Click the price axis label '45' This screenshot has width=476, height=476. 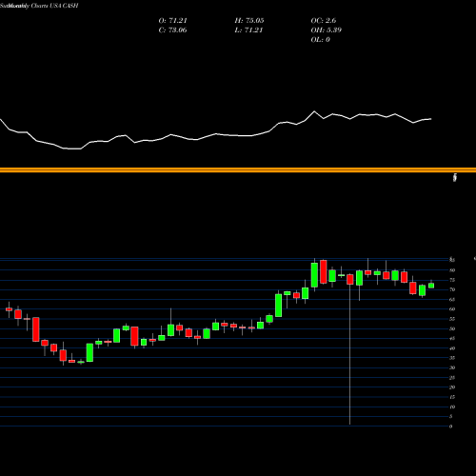coord(452,339)
